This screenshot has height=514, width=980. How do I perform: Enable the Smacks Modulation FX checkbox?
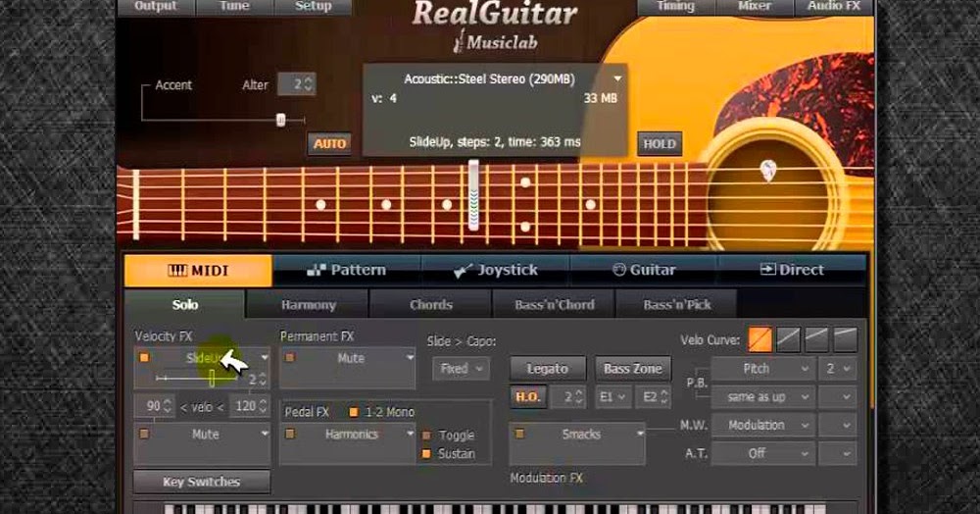click(x=519, y=434)
